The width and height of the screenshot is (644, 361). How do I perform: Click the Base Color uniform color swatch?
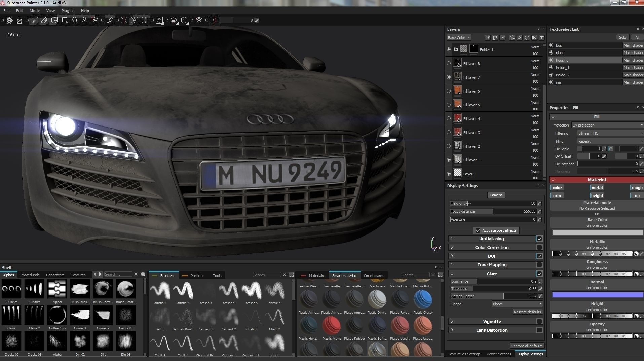[x=598, y=233]
